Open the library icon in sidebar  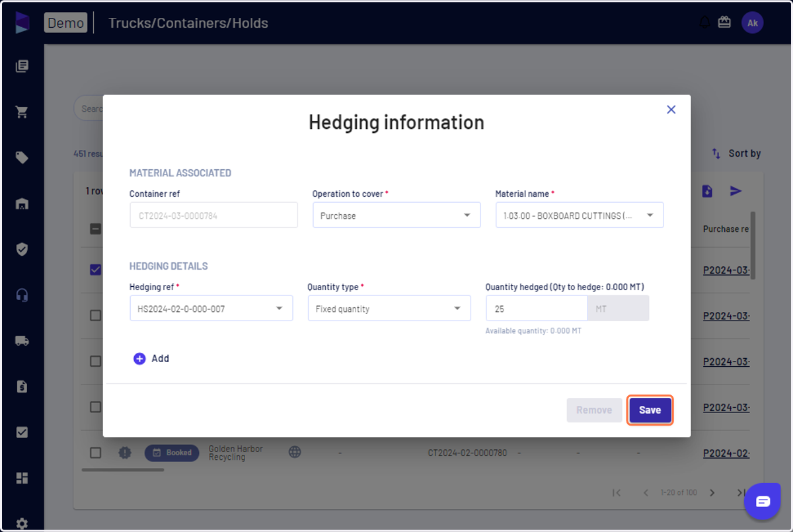coord(22,66)
